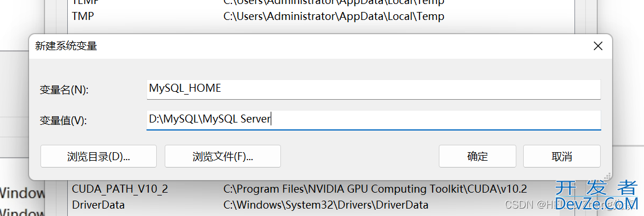This screenshot has width=644, height=216.
Task: Select the TMP variable row in background window
Action: click(x=320, y=17)
